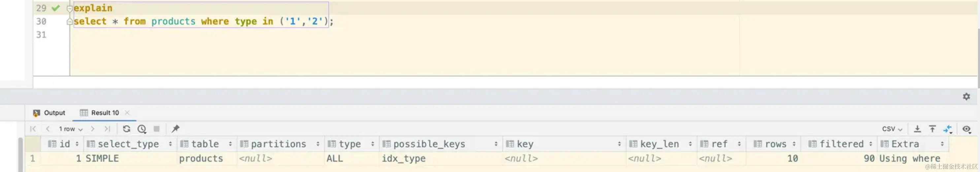This screenshot has width=980, height=172.
Task: Select the idx_type cell in results
Action: (404, 158)
